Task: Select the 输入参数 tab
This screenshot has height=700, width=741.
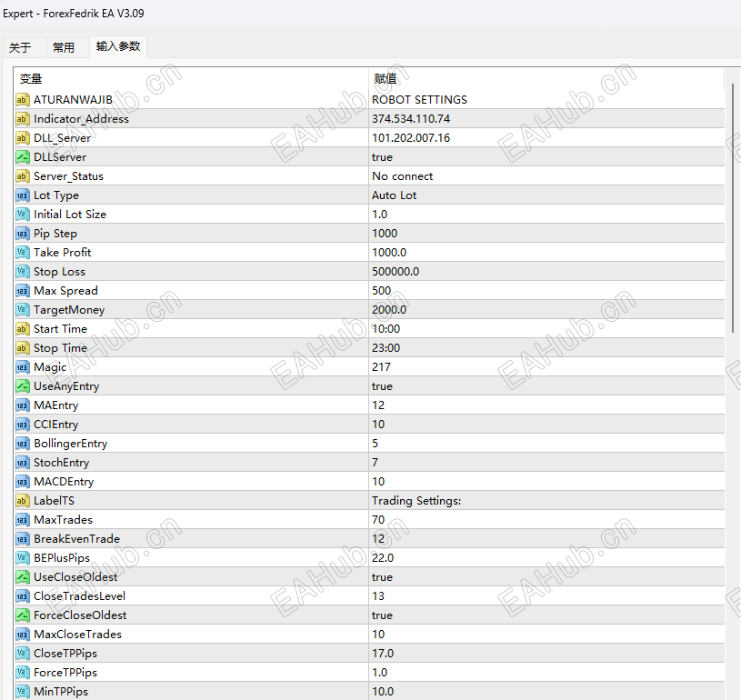Action: coord(118,46)
